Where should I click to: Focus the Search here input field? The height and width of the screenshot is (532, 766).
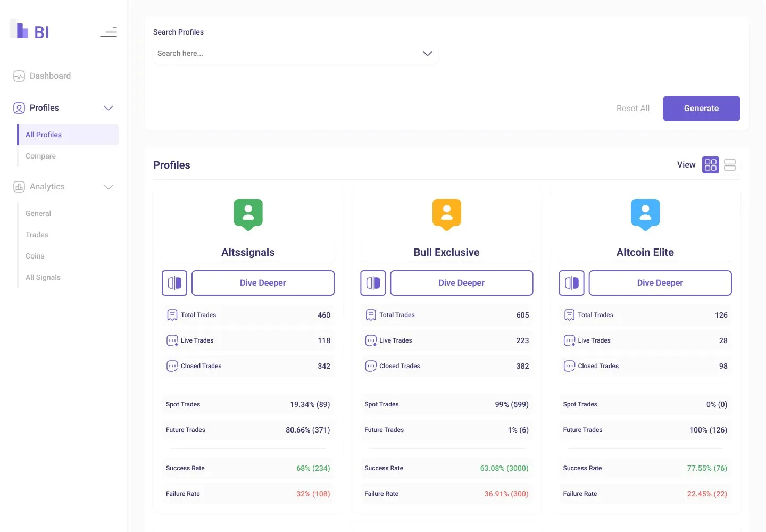click(296, 53)
